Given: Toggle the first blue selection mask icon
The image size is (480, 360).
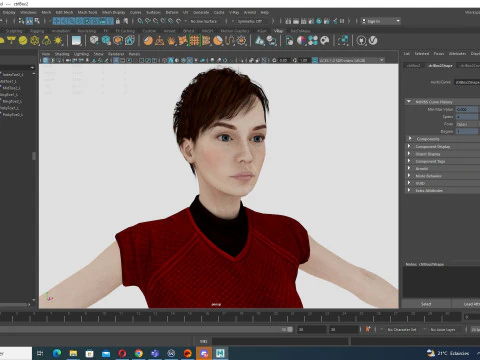Looking at the screenshot, I should point(56,21).
